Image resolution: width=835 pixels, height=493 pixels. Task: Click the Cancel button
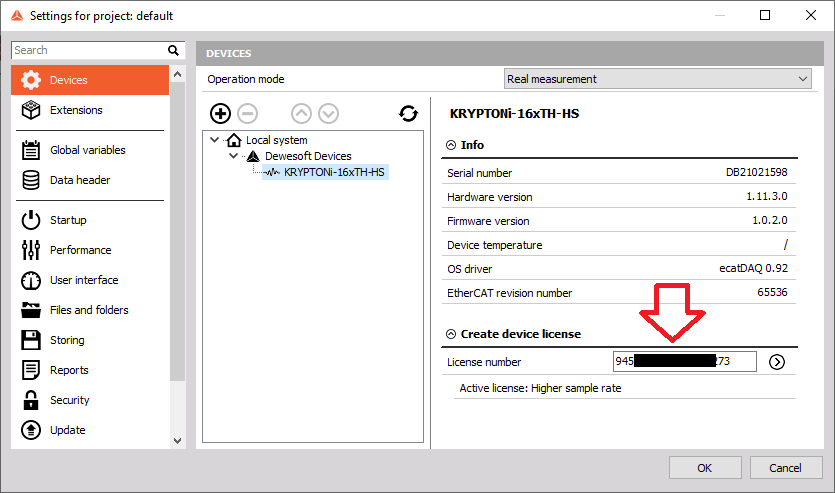[785, 467]
